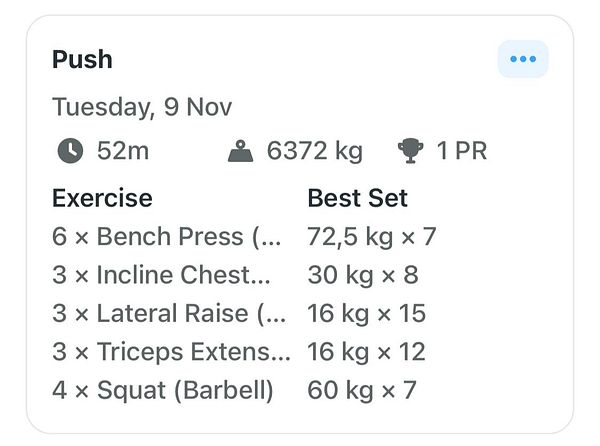Open the Lateral Raise exercise row
Viewport: 600px width, 446px height.
pos(168,313)
